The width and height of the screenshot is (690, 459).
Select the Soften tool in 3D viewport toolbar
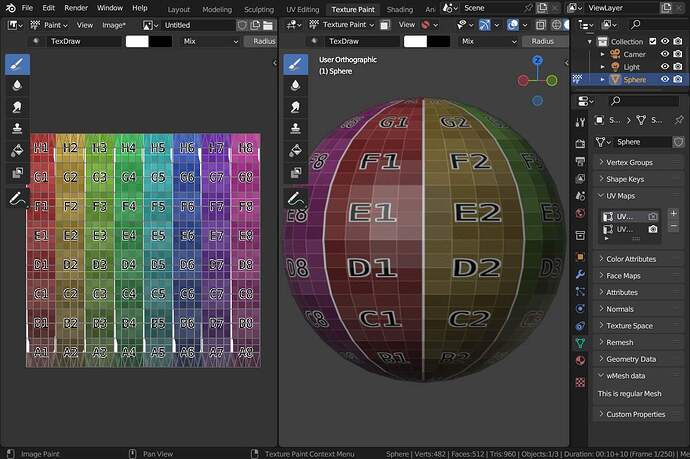point(295,85)
